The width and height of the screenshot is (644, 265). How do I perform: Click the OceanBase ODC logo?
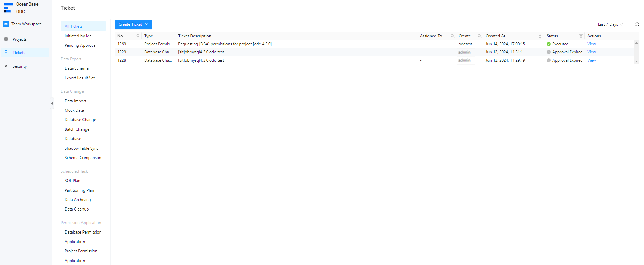(x=8, y=8)
